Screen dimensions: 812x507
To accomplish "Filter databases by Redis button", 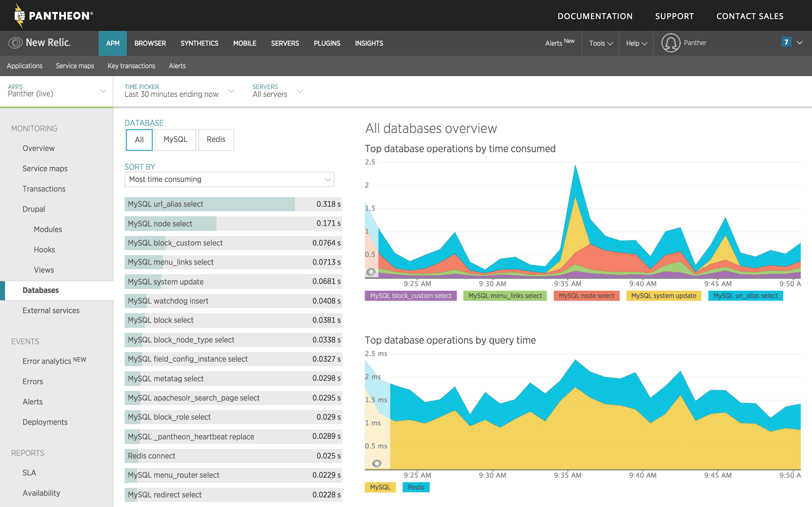I will pos(216,140).
